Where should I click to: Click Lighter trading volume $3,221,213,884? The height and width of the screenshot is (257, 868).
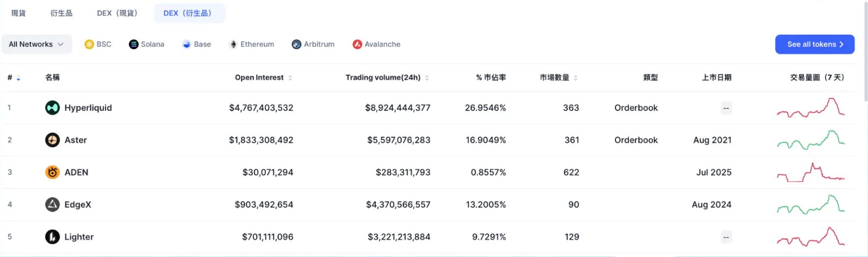pos(399,237)
